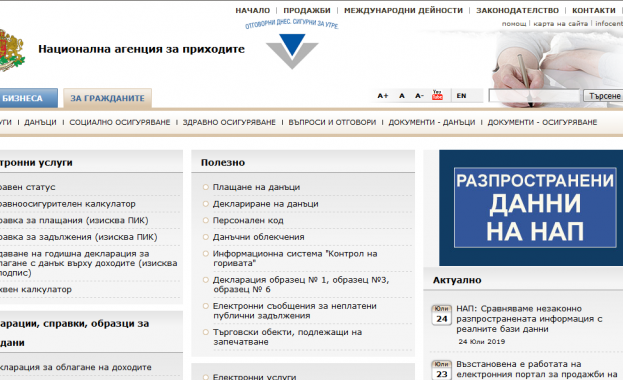The height and width of the screenshot is (380, 623).
Task: Click the Юли 23 calendar date icon
Action: tap(441, 370)
